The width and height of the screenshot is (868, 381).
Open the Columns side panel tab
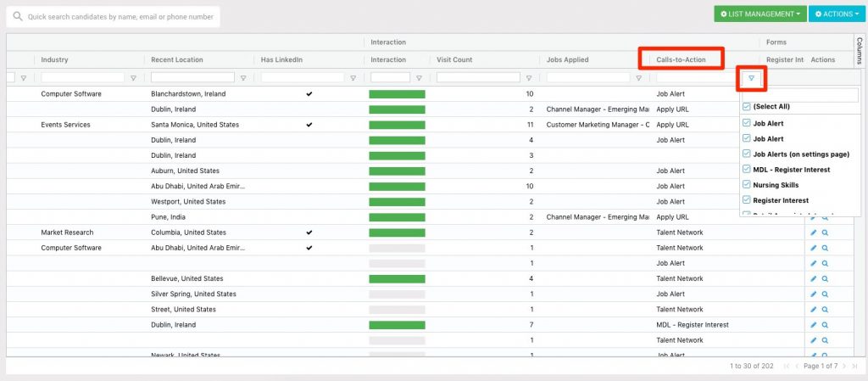(860, 51)
